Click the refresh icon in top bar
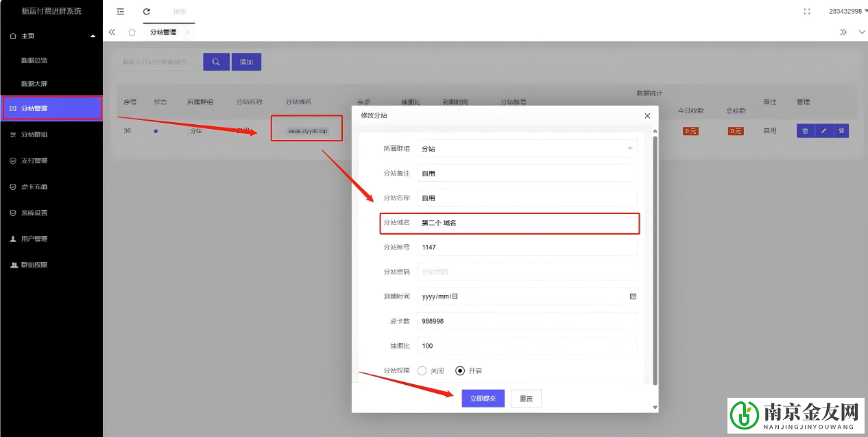This screenshot has width=868, height=437. (146, 12)
